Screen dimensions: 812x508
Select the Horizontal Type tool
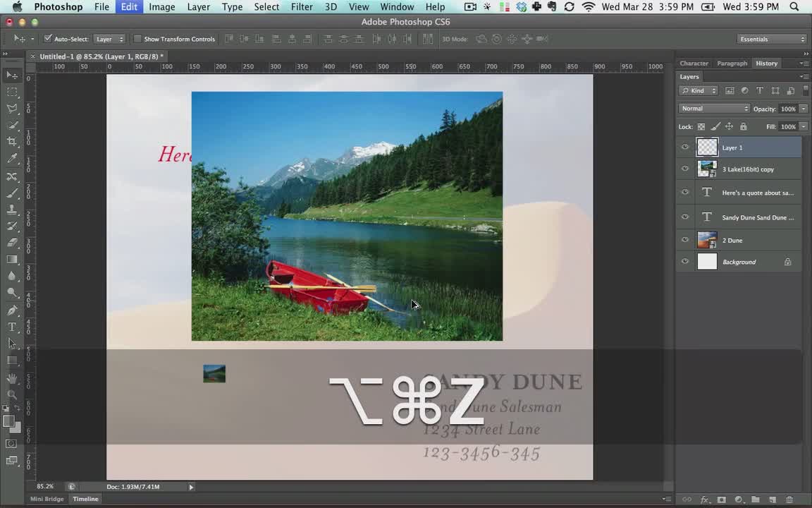[12, 327]
